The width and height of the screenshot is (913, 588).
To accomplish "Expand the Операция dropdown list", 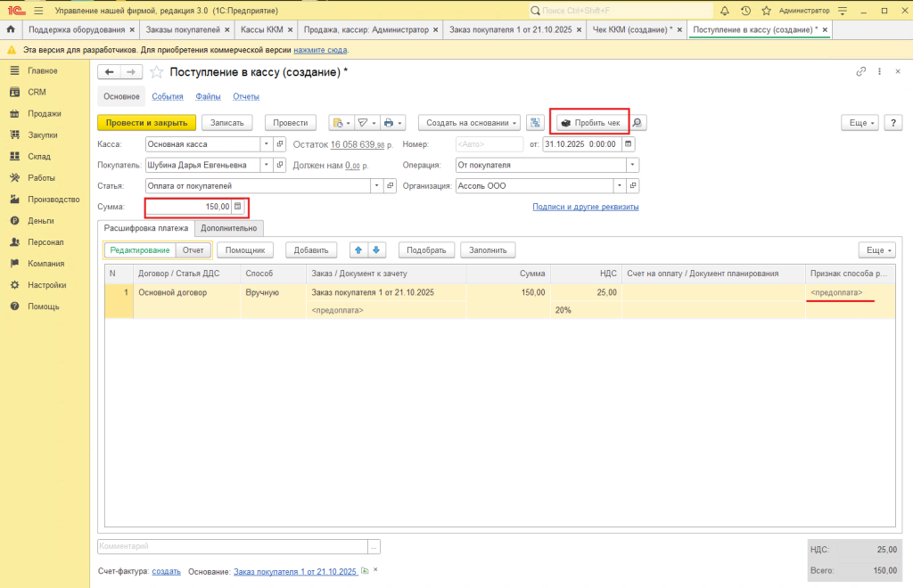I will tap(632, 165).
